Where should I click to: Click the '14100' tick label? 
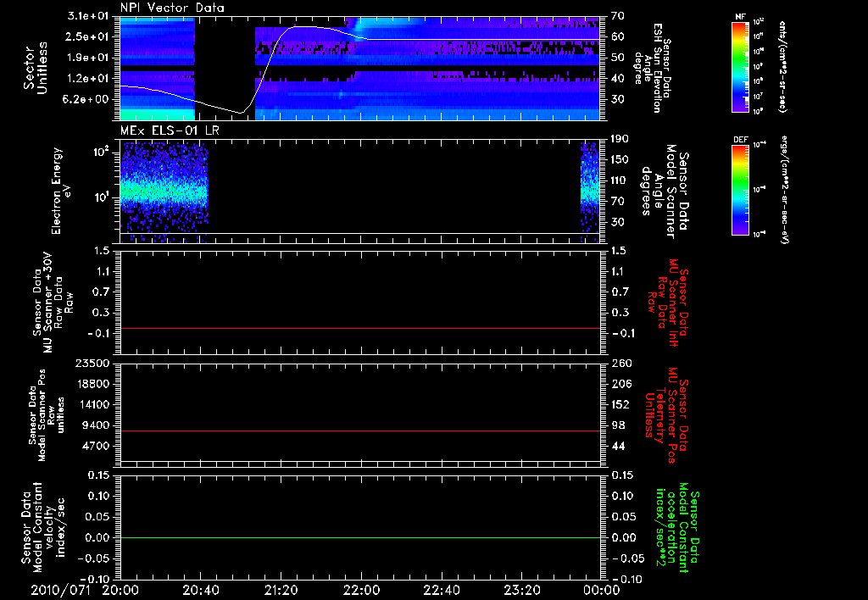click(x=92, y=404)
